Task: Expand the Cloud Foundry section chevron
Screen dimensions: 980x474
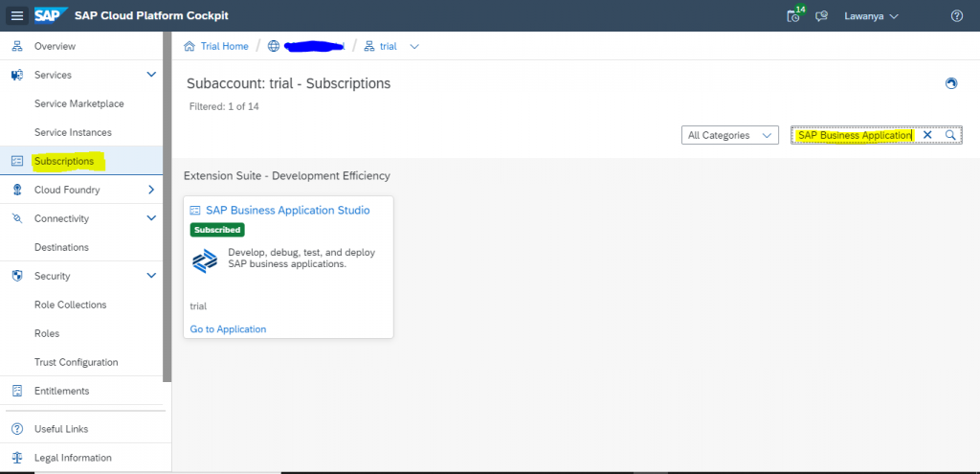Action: pos(150,191)
